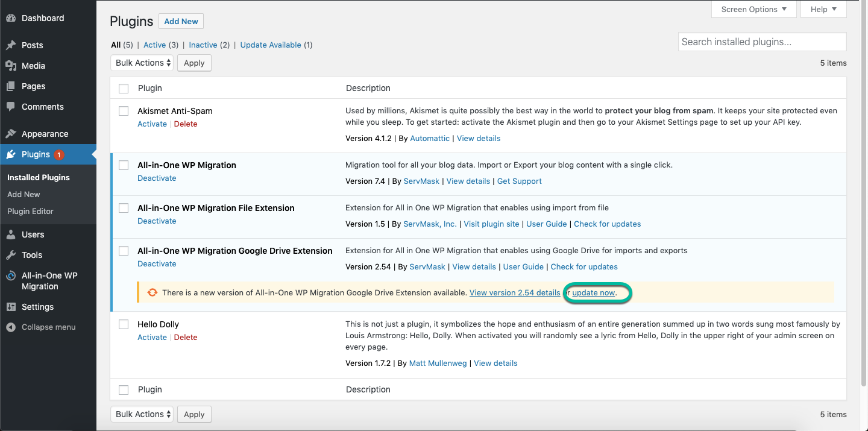Open the Plugin Editor submenu item

coord(30,211)
